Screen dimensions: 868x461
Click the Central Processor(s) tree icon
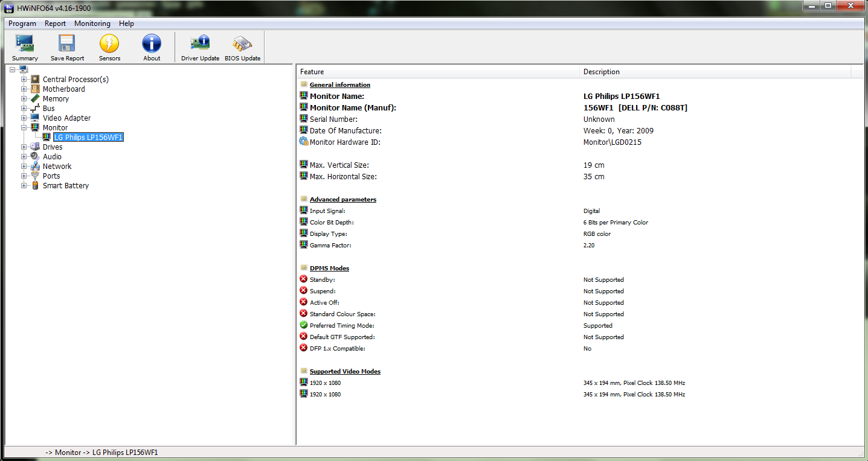tap(35, 79)
